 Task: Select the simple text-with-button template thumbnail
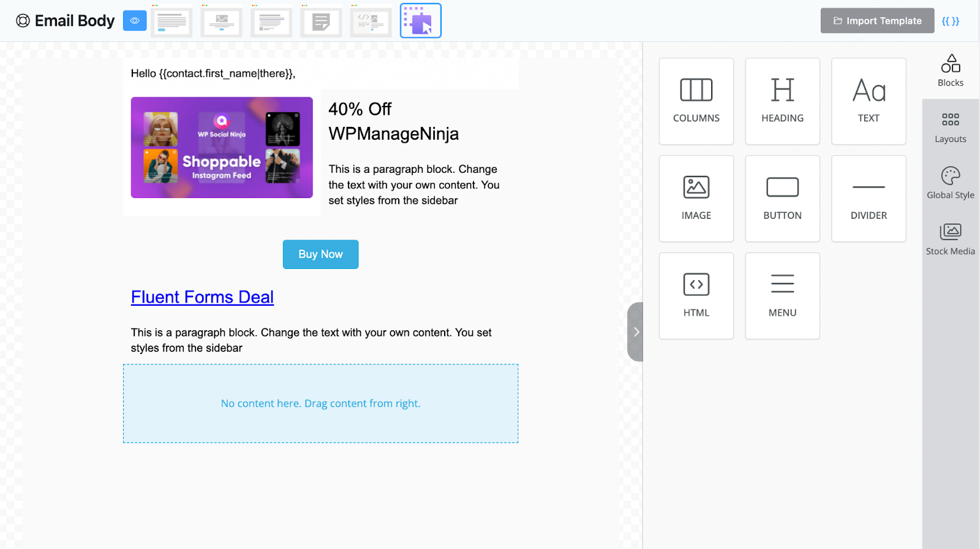pos(171,21)
